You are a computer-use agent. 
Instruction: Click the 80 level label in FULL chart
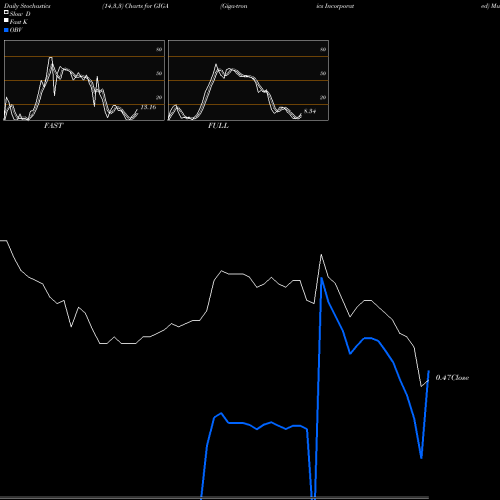323,49
